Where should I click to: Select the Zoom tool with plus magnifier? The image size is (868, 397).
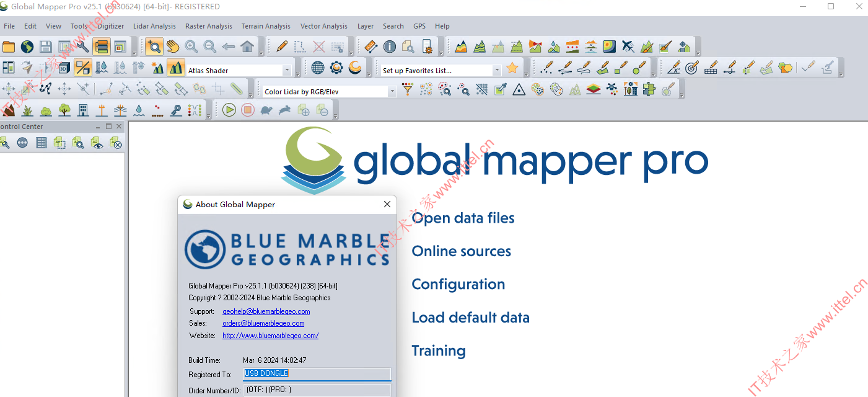point(154,47)
